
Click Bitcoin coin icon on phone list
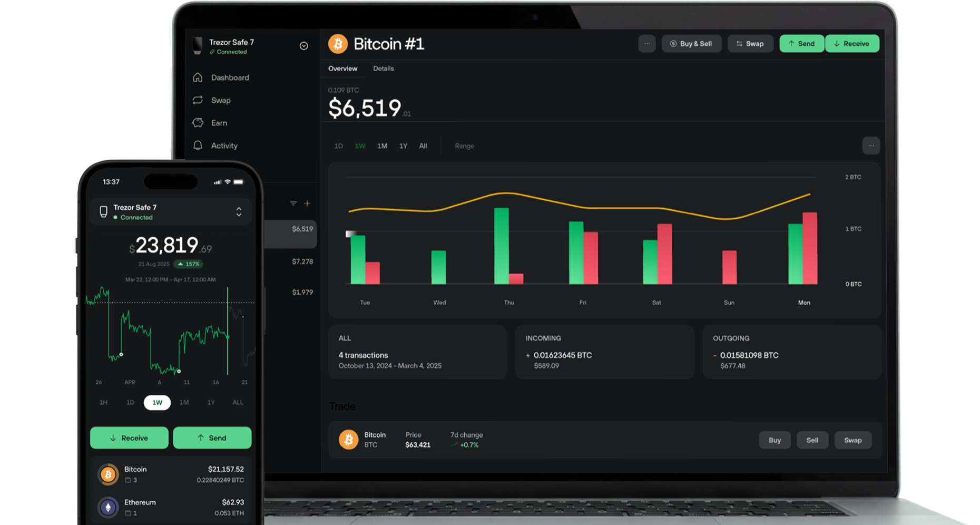(x=108, y=475)
